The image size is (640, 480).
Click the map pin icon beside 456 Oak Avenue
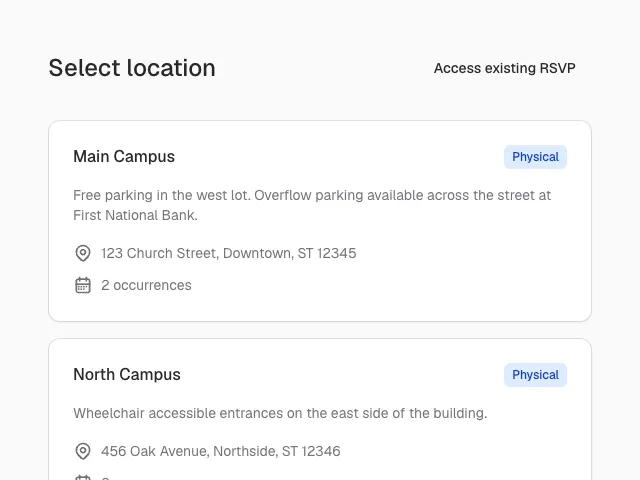[83, 451]
